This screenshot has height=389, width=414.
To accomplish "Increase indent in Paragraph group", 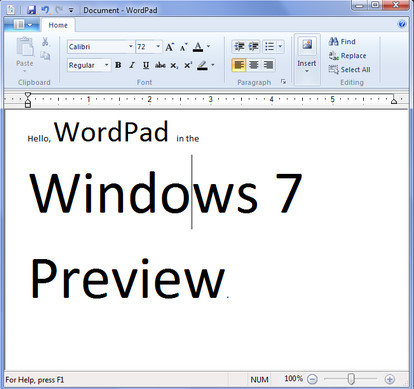I will tap(253, 47).
